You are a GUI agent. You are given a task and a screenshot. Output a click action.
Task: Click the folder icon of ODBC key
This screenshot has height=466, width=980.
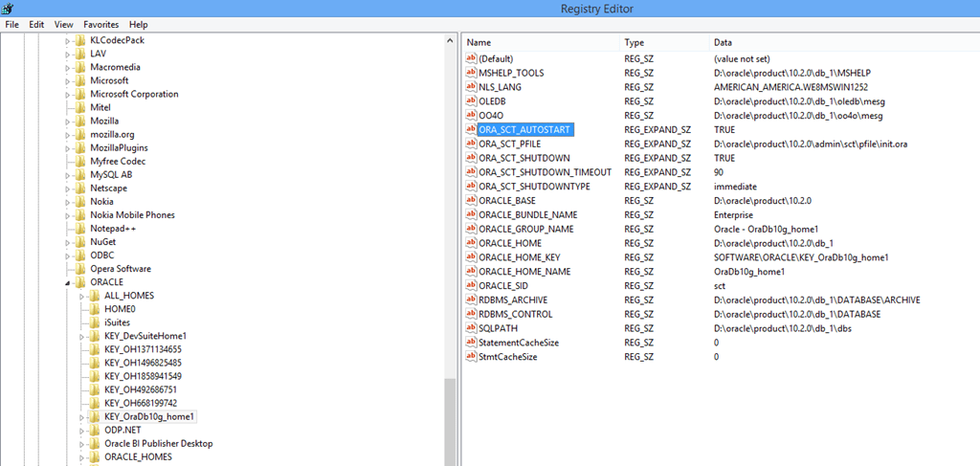pos(80,255)
